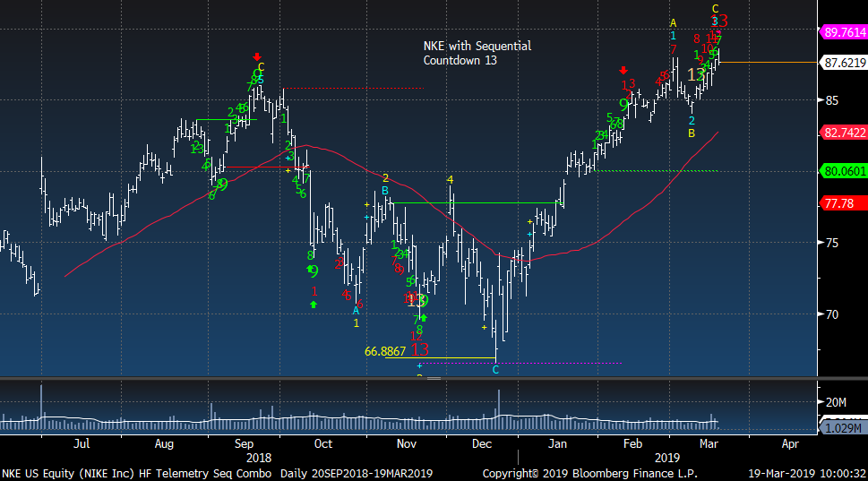Click the 85 price axis label
The width and height of the screenshot is (868, 481).
point(831,100)
